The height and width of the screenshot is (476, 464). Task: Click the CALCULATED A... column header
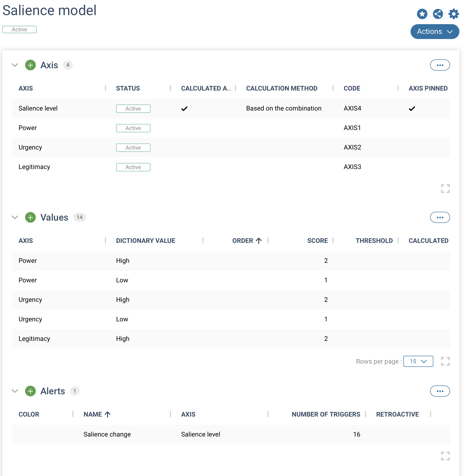pos(206,88)
